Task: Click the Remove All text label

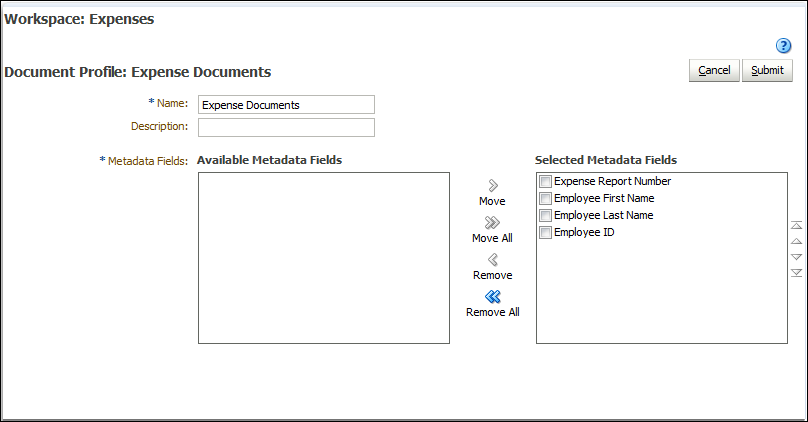Action: tap(493, 312)
